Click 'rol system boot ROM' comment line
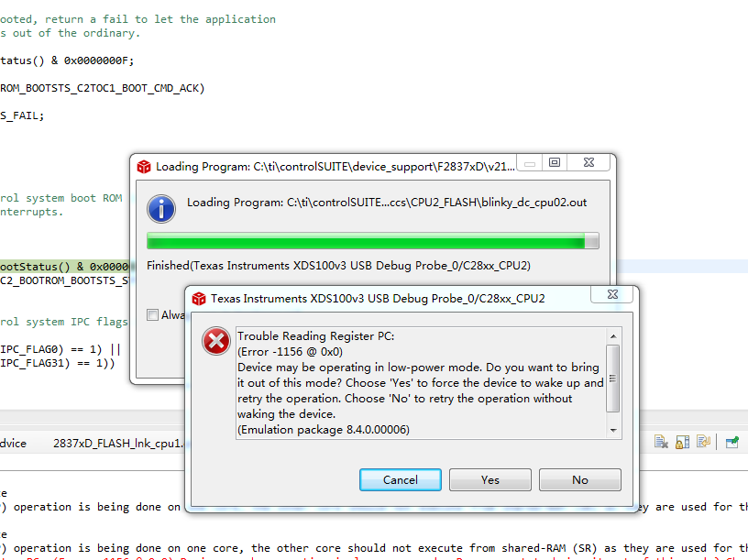This screenshot has height=560, width=748. pyautogui.click(x=61, y=198)
